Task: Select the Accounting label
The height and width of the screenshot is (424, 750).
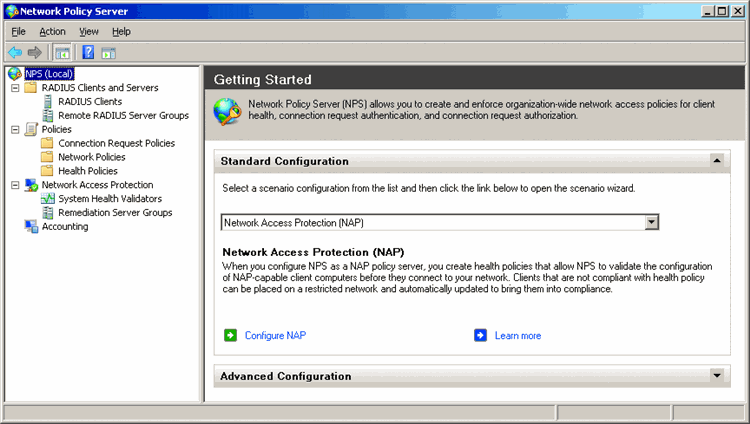Action: coord(65,226)
